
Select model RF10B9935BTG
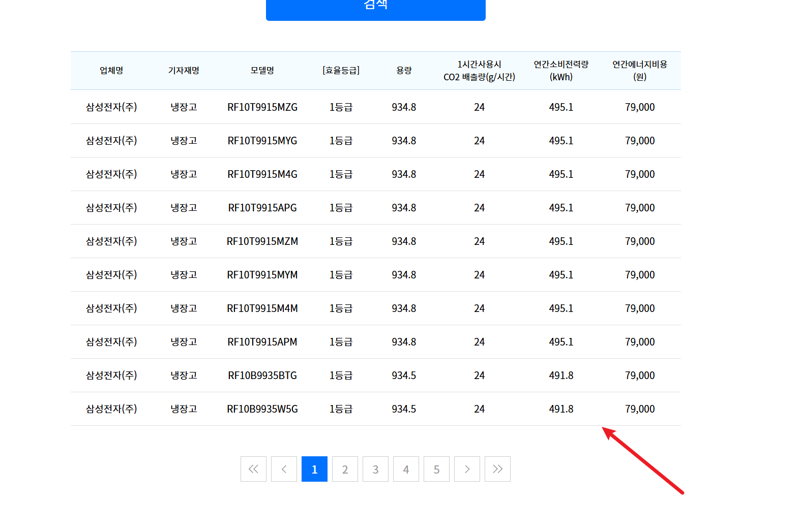pyautogui.click(x=262, y=375)
